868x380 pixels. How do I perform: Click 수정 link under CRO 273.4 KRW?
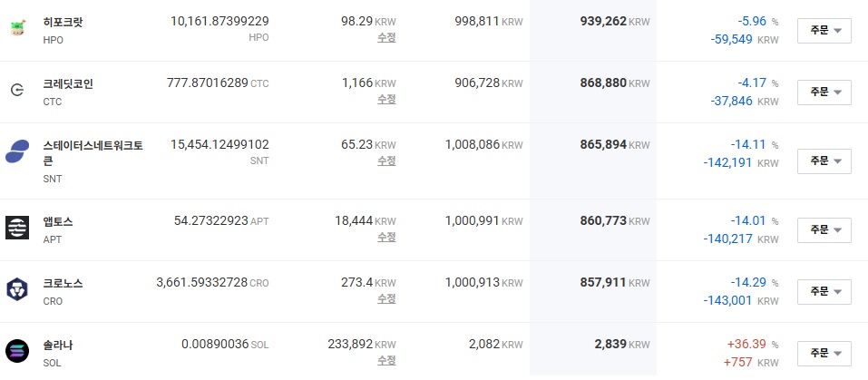pos(387,298)
